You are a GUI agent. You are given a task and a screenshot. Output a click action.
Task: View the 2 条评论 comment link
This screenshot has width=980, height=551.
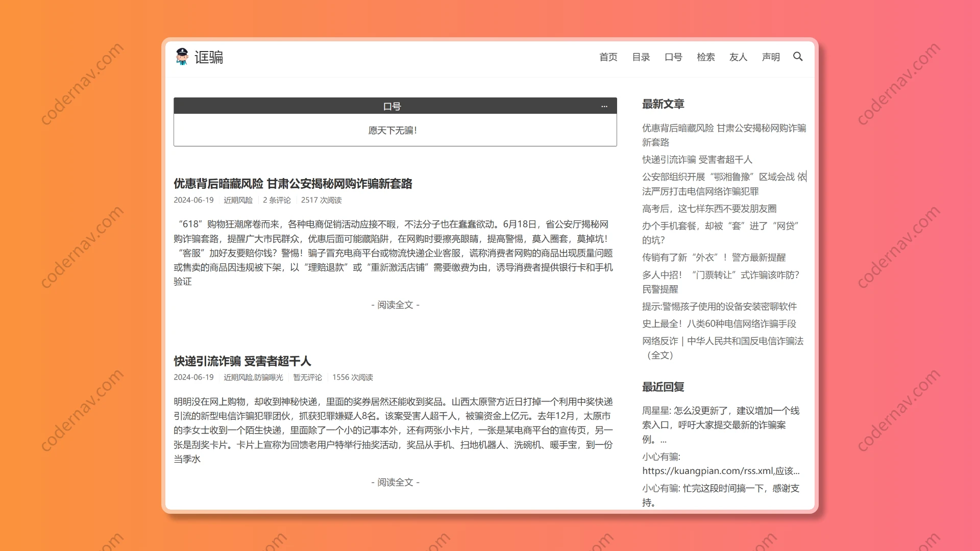point(276,200)
